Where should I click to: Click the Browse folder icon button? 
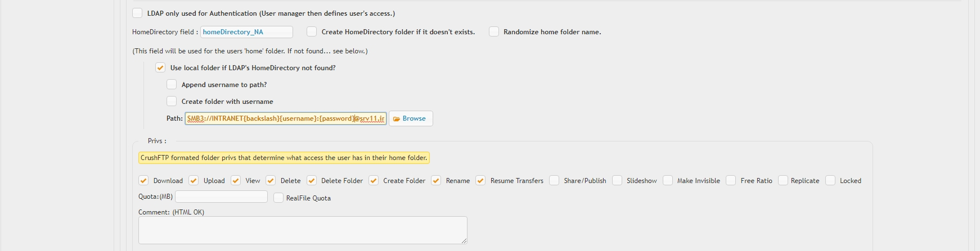411,118
